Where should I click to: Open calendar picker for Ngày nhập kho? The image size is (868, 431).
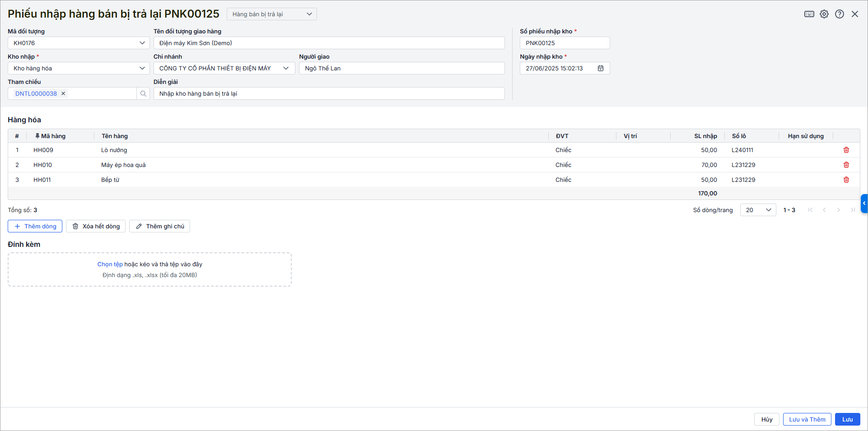coord(601,68)
